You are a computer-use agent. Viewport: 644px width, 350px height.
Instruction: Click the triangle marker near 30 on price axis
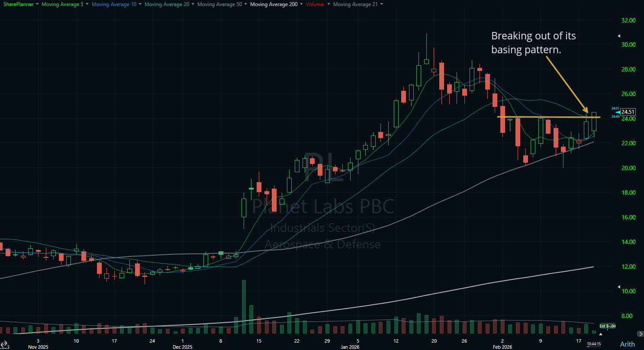click(619, 36)
